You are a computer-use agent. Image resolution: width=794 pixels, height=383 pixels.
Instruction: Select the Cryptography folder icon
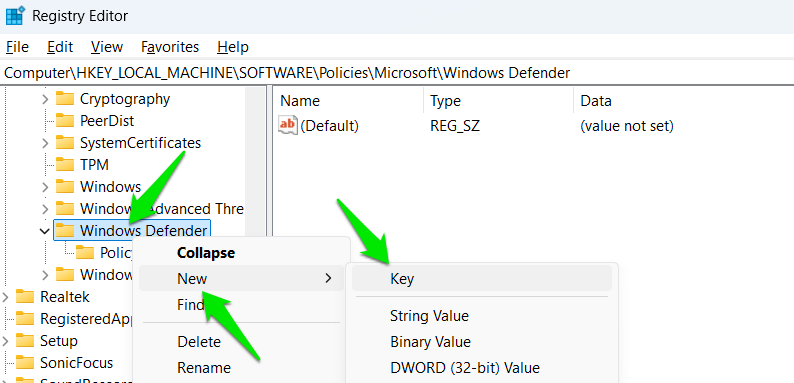pos(65,98)
